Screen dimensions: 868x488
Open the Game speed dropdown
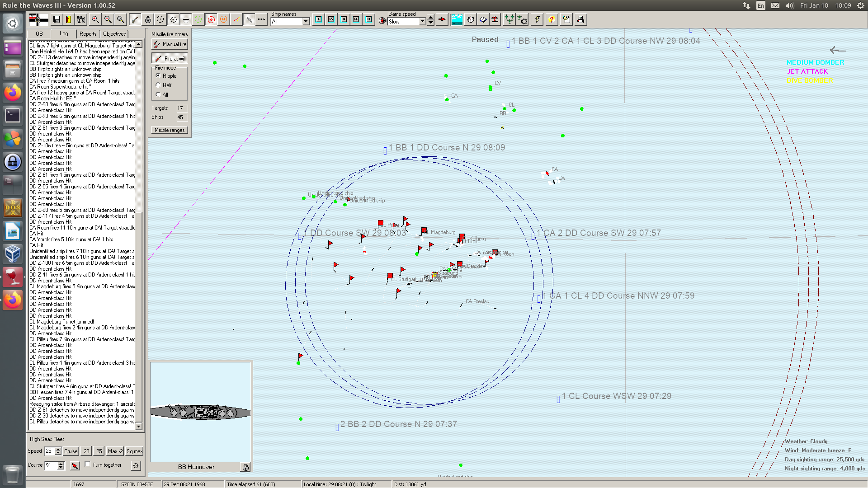pos(423,21)
